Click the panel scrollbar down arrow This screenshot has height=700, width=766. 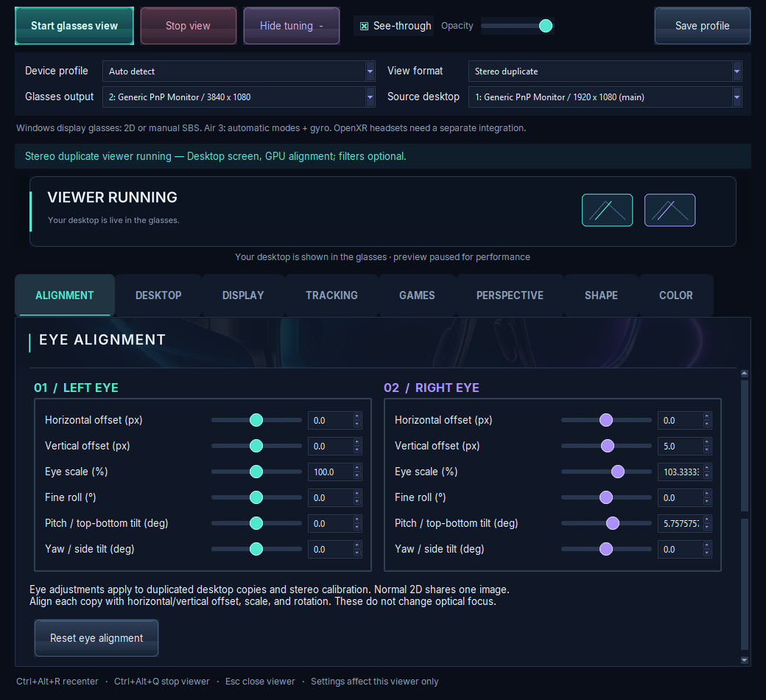click(x=745, y=660)
